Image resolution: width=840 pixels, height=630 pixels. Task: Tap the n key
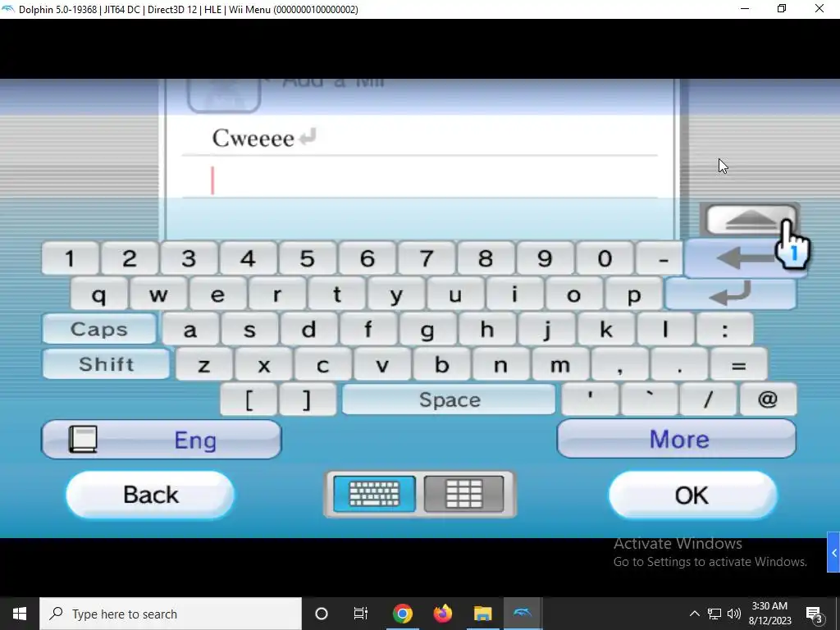coord(501,365)
